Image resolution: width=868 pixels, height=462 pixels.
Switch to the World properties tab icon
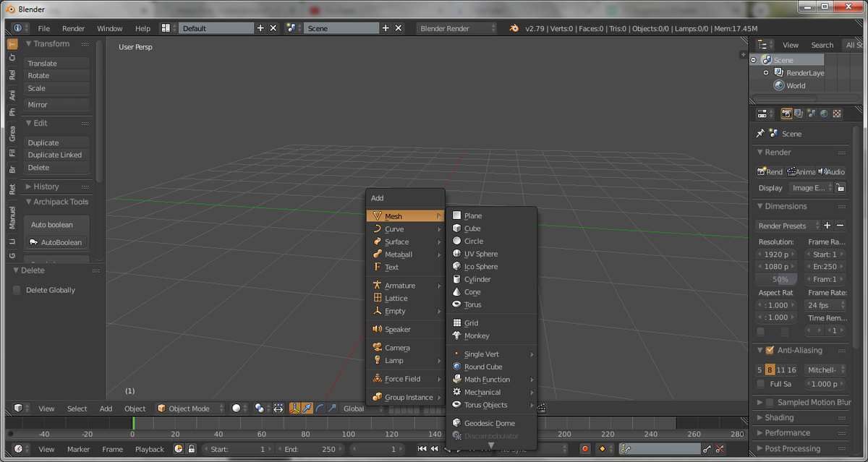[825, 114]
